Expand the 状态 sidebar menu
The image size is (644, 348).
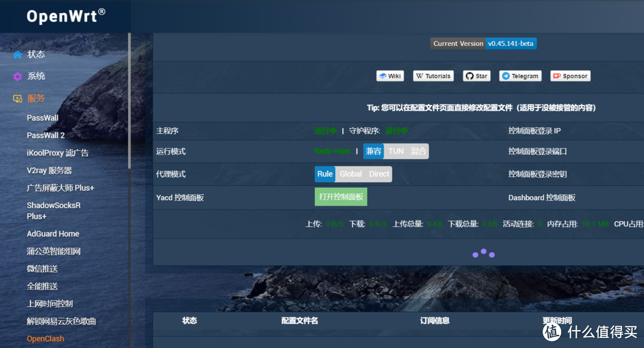click(36, 54)
